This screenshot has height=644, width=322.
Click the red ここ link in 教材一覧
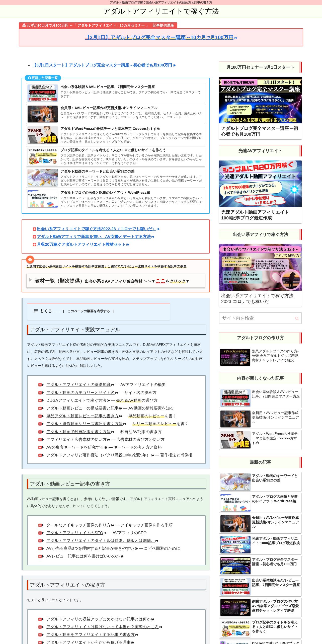point(160,281)
